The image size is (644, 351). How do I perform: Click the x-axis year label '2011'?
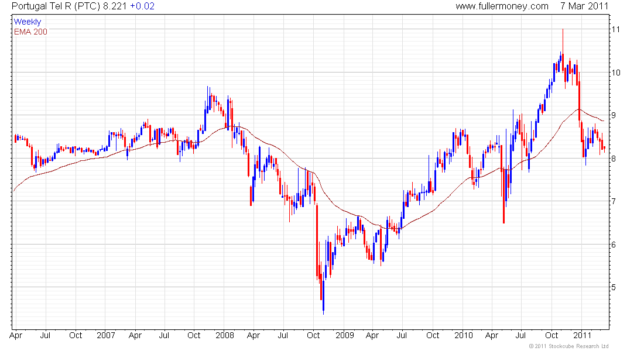click(x=582, y=335)
